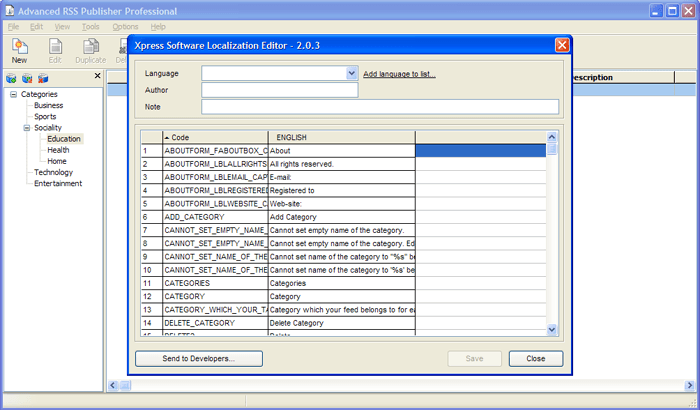Click the Note input field
Viewport: 700px width, 410px height.
click(x=380, y=107)
